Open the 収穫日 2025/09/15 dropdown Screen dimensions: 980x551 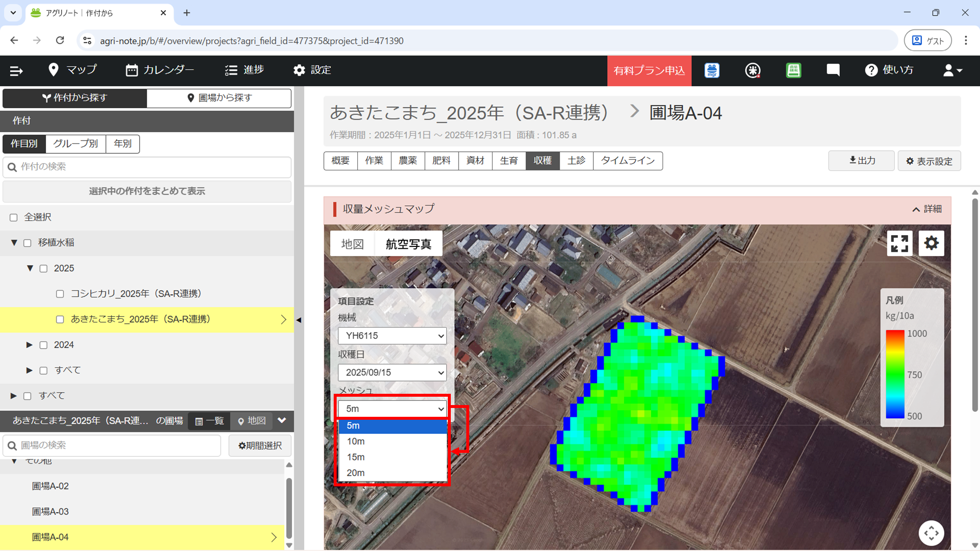[392, 373]
